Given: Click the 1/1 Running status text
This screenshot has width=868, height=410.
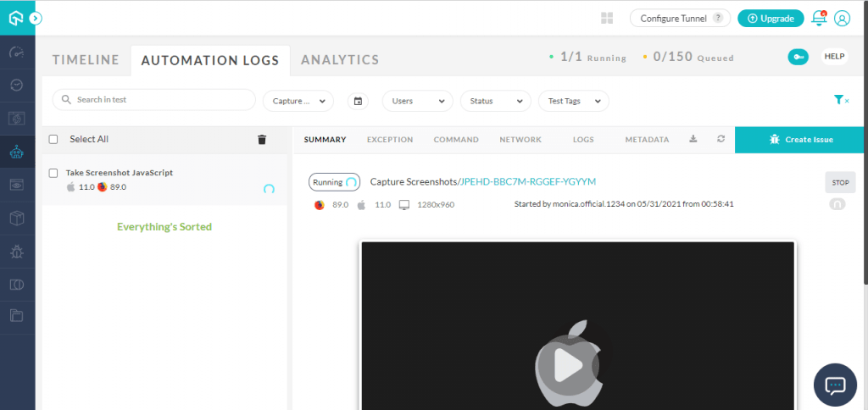Looking at the screenshot, I should pos(593,57).
